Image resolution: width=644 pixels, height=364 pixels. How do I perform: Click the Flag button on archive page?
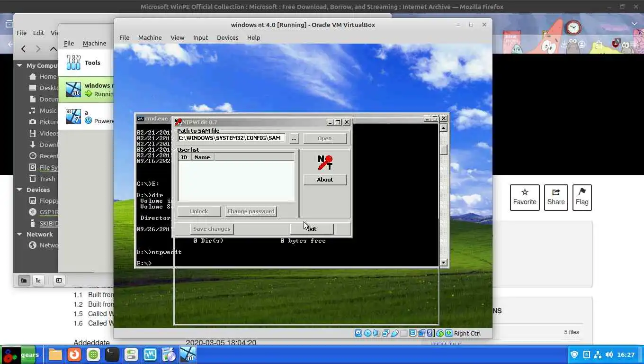click(582, 197)
